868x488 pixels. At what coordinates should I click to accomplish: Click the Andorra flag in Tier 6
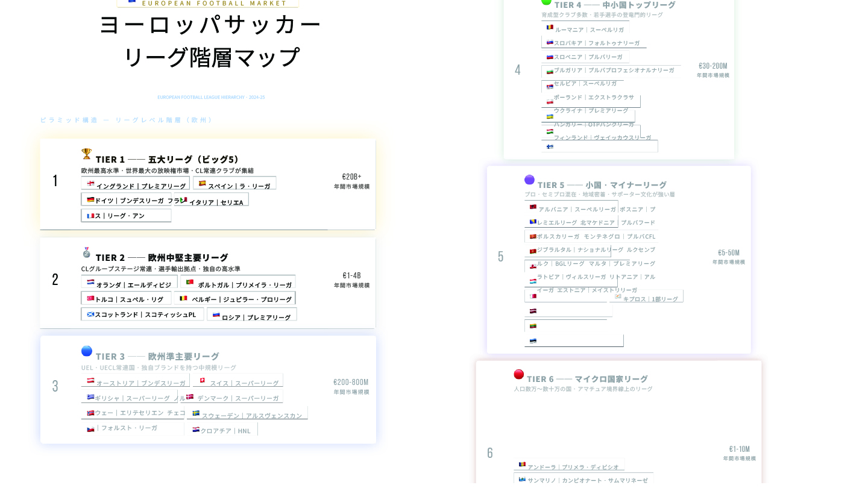[522, 465]
